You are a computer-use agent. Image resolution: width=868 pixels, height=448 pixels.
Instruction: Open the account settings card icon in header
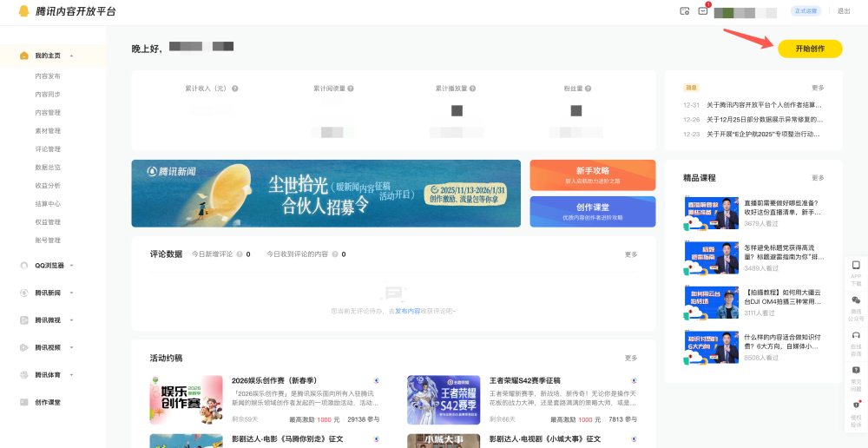coord(685,11)
